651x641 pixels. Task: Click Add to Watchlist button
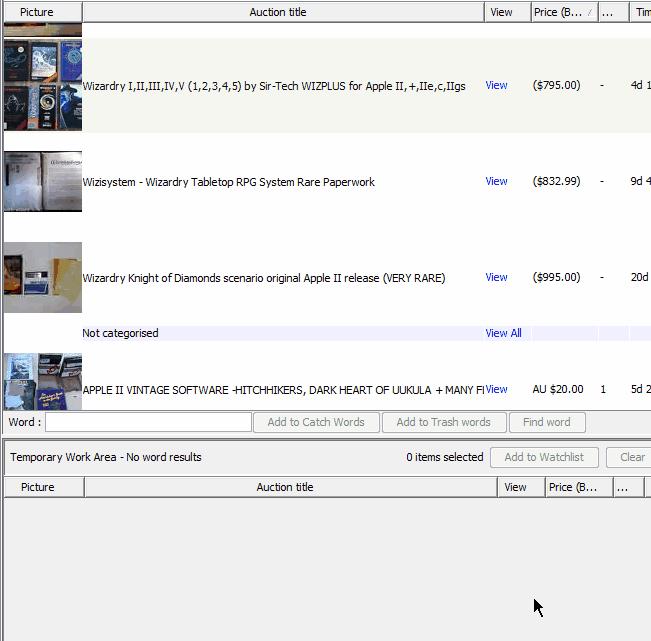[544, 457]
